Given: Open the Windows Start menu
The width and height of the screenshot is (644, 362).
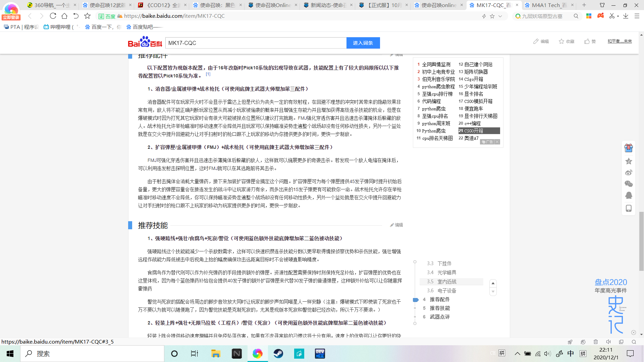Looking at the screenshot, I should tap(10, 354).
